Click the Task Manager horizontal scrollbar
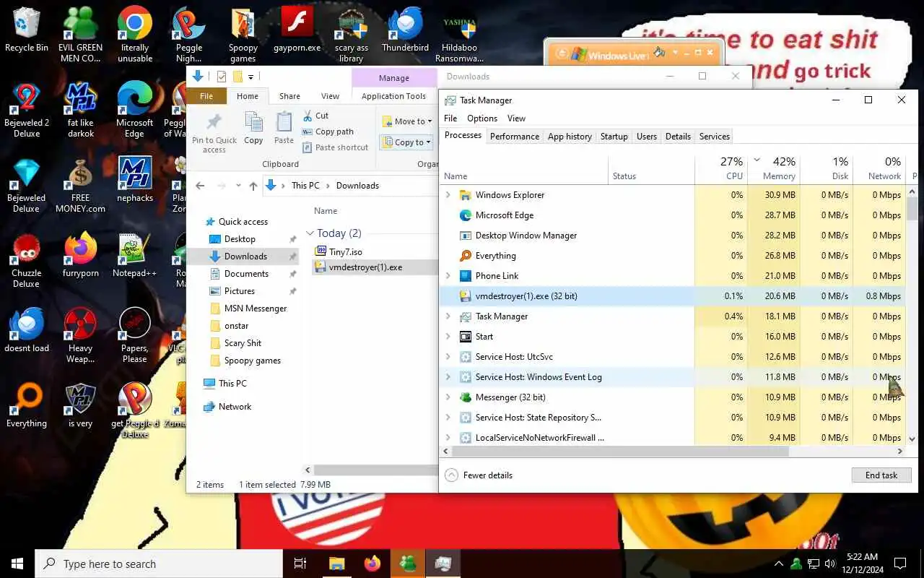Screen dimensions: 924x578 click(619, 451)
